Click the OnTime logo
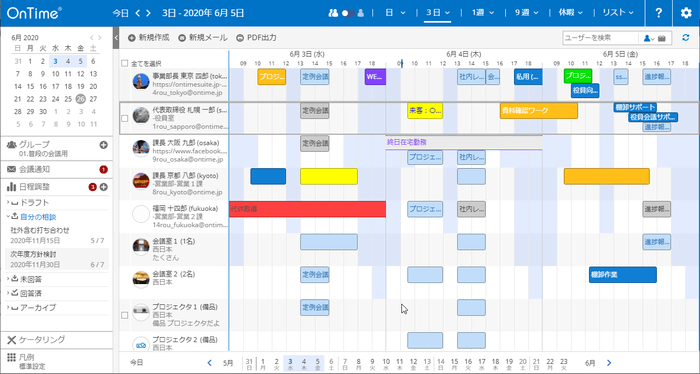Image resolution: width=700 pixels, height=374 pixels. (x=34, y=13)
